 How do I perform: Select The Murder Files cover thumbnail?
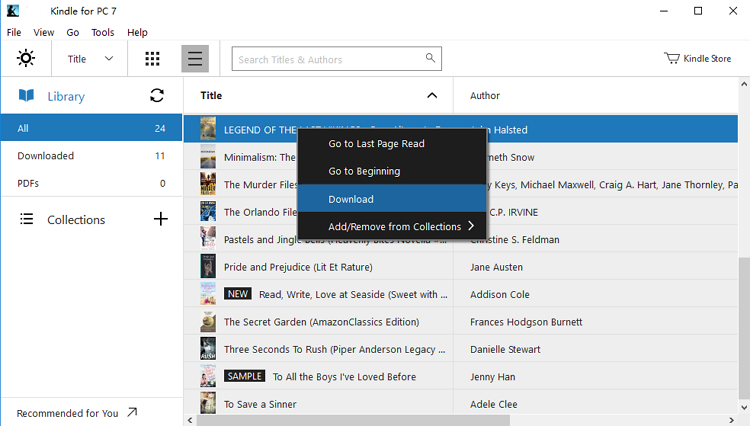(x=208, y=184)
